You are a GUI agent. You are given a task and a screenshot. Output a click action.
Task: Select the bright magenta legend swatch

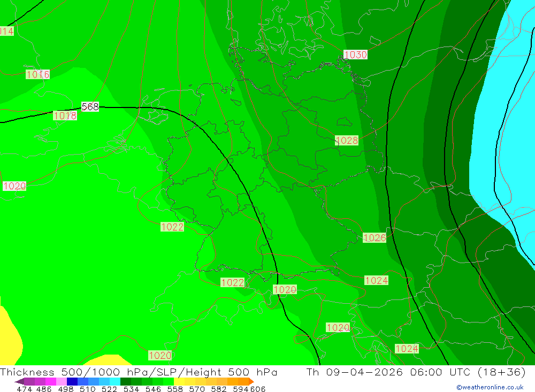coord(50,381)
